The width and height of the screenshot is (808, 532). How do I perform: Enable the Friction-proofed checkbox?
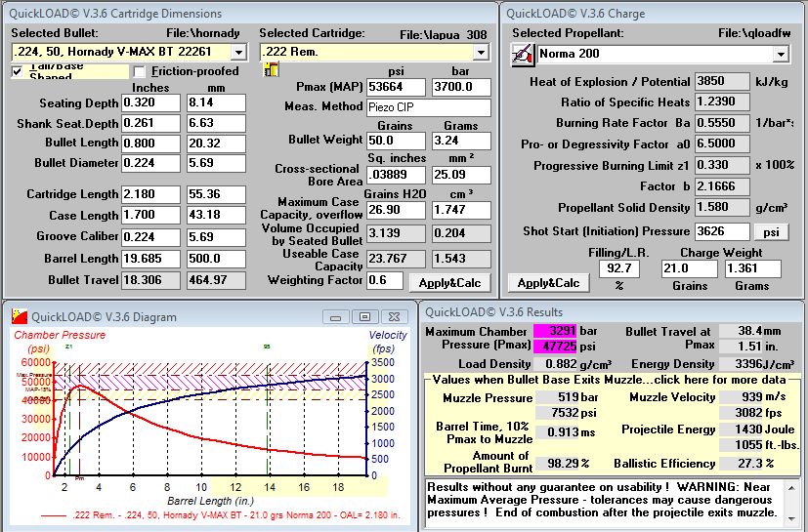pos(139,71)
